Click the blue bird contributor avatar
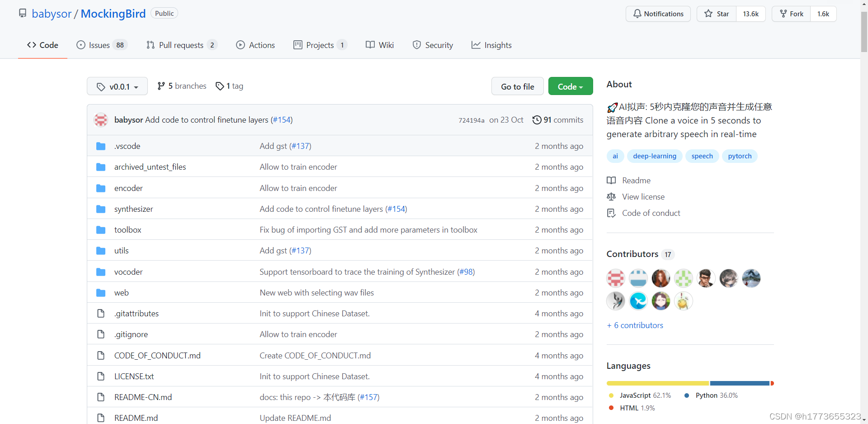The height and width of the screenshot is (424, 868). pos(638,301)
